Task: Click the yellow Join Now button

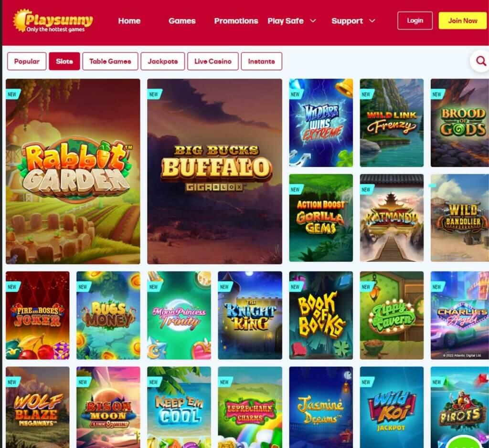Action: [462, 21]
